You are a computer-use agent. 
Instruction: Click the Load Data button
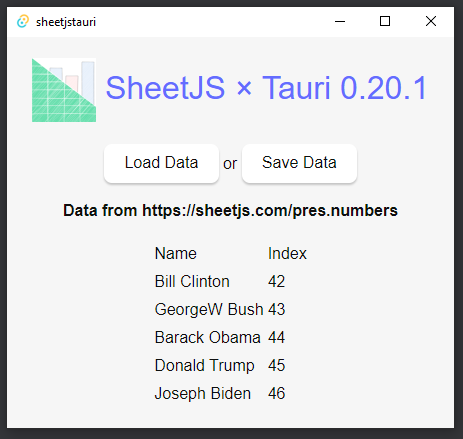pyautogui.click(x=161, y=163)
